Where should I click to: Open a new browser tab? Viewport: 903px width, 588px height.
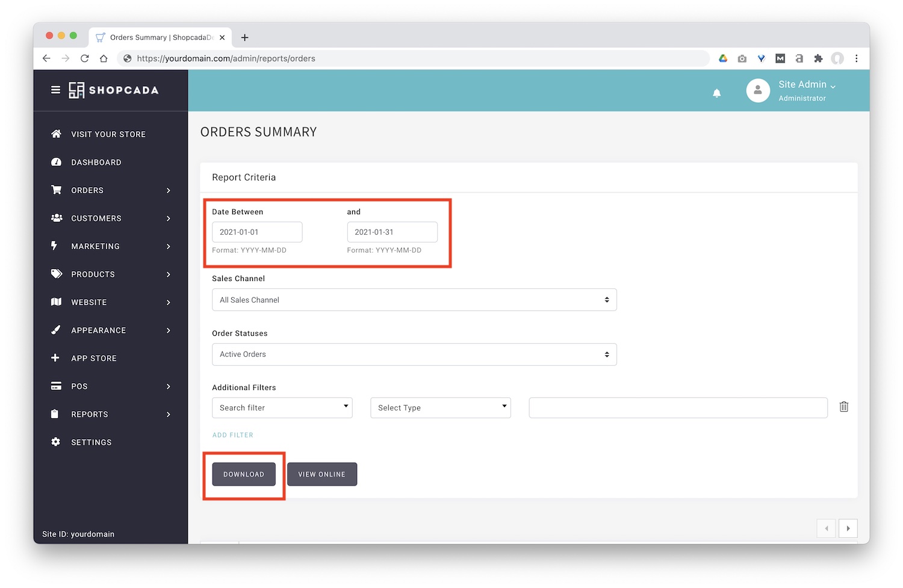pos(244,37)
